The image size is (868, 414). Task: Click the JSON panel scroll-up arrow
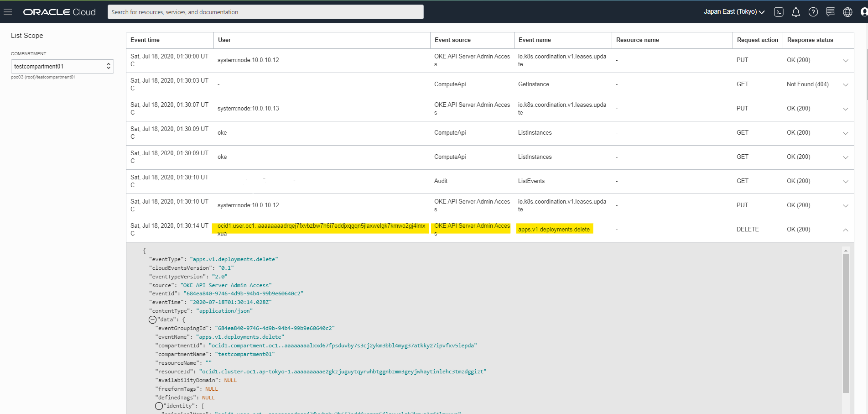[x=846, y=251]
